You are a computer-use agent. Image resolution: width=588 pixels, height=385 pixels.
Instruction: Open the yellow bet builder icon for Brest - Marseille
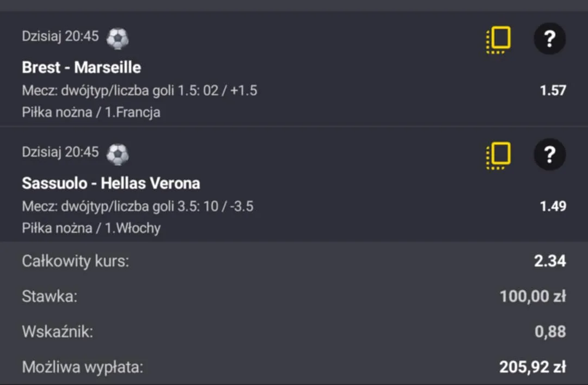click(498, 39)
